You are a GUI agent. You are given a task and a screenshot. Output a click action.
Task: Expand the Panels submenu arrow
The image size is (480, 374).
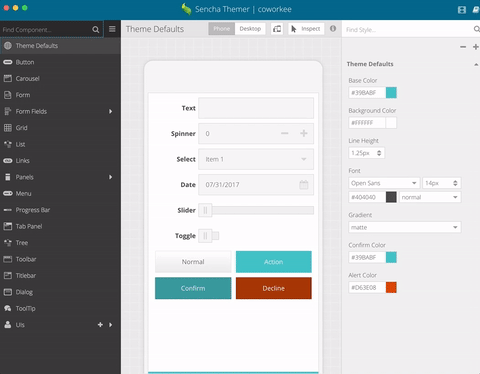tap(110, 177)
